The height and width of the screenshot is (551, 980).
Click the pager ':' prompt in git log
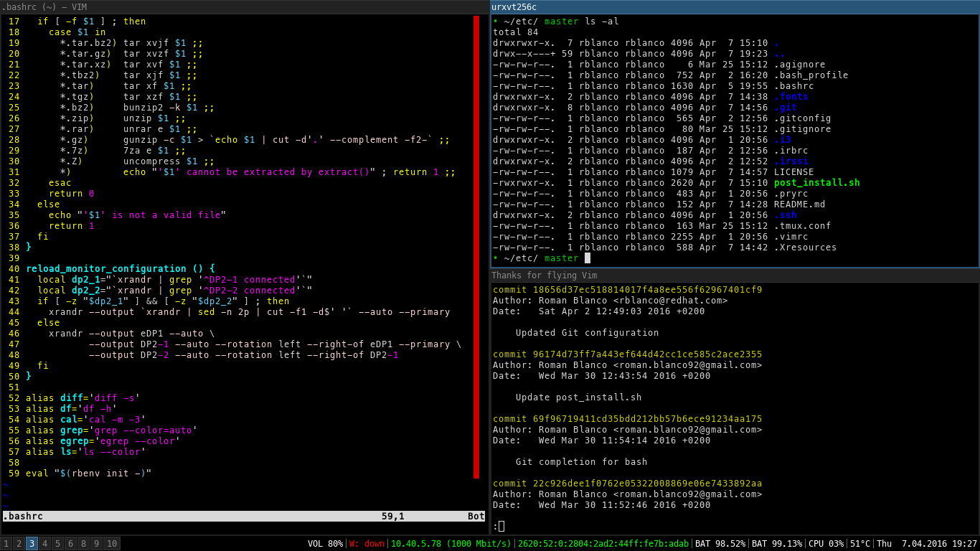(x=495, y=527)
